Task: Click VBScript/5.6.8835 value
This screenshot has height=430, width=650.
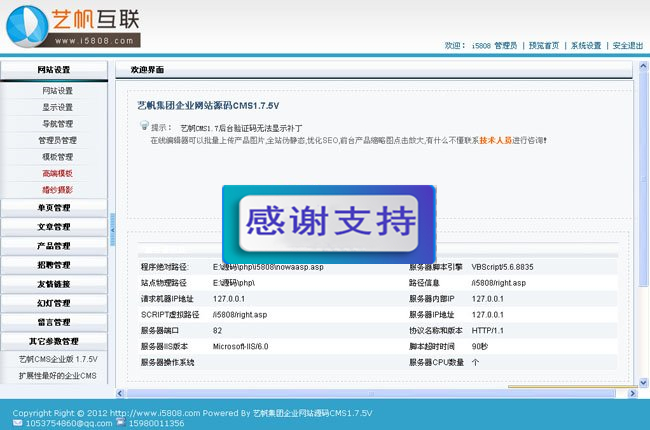Action: [502, 267]
